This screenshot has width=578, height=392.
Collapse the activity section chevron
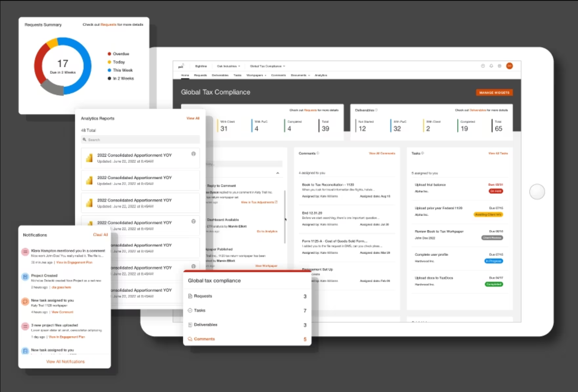tap(278, 173)
